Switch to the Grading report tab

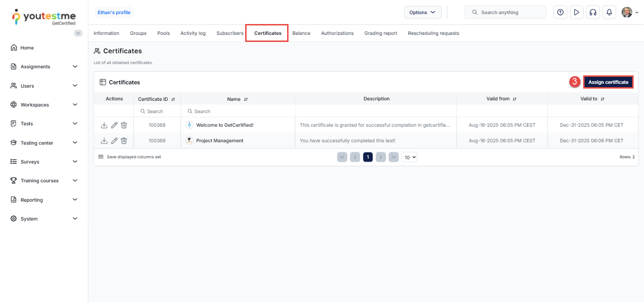coord(380,33)
